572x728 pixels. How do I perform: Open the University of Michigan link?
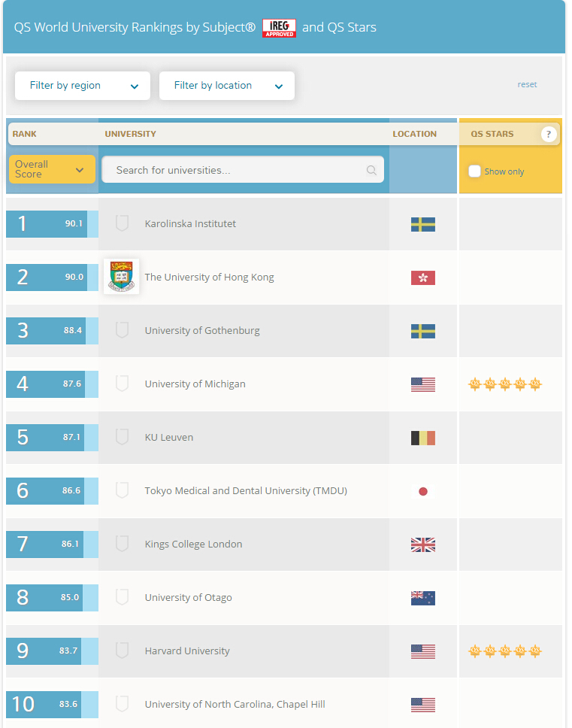point(195,384)
